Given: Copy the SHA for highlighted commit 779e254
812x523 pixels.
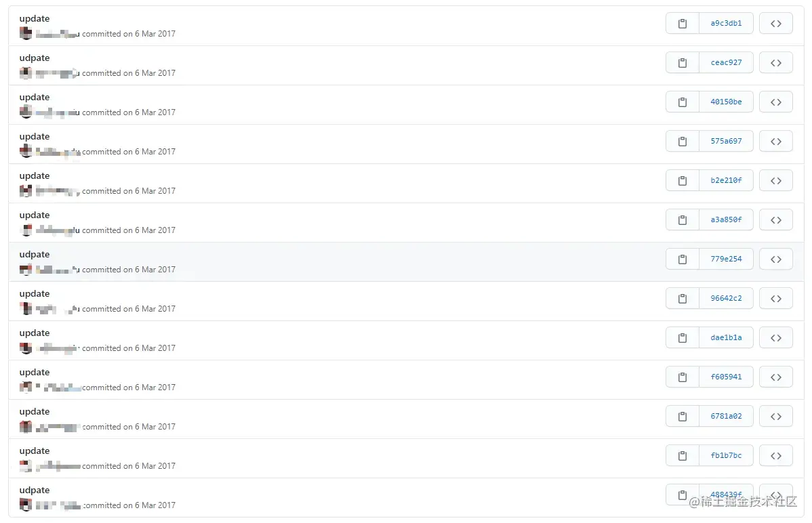Looking at the screenshot, I should (x=681, y=259).
